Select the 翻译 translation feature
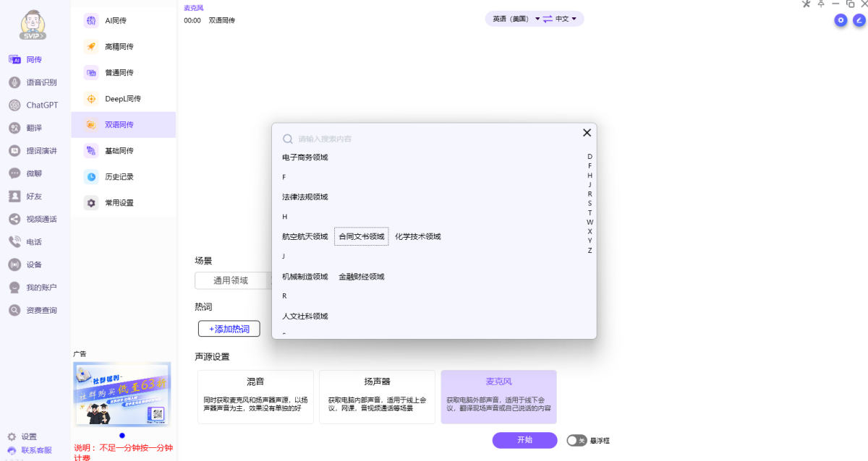 click(x=34, y=127)
